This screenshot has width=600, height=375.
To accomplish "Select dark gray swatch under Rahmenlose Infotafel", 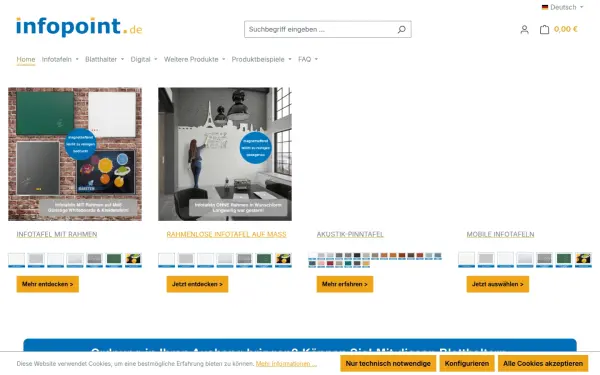I will click(245, 260).
